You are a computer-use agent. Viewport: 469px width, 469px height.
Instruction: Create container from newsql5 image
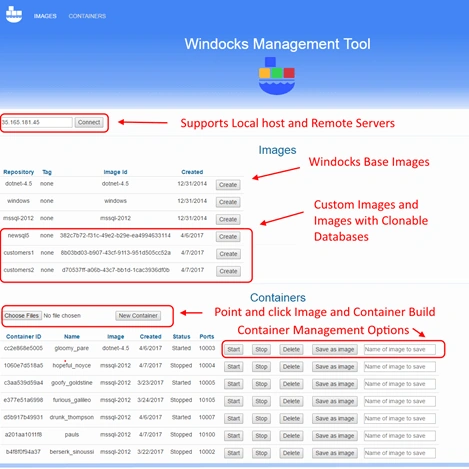[228, 237]
